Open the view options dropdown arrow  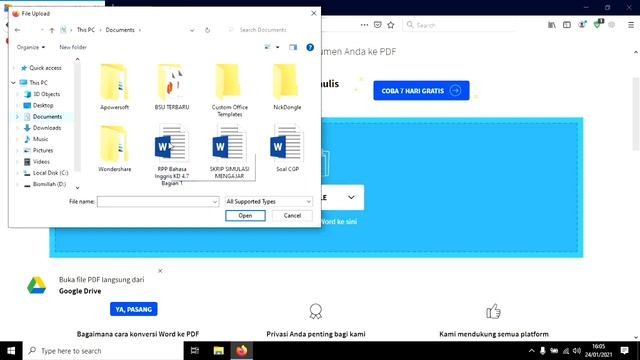click(x=278, y=47)
